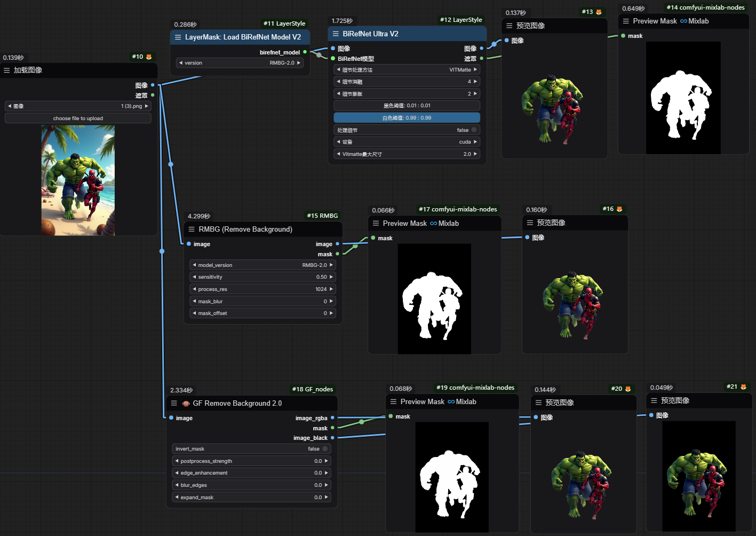Click choose file to upload button
Image resolution: width=756 pixels, height=536 pixels.
point(78,119)
